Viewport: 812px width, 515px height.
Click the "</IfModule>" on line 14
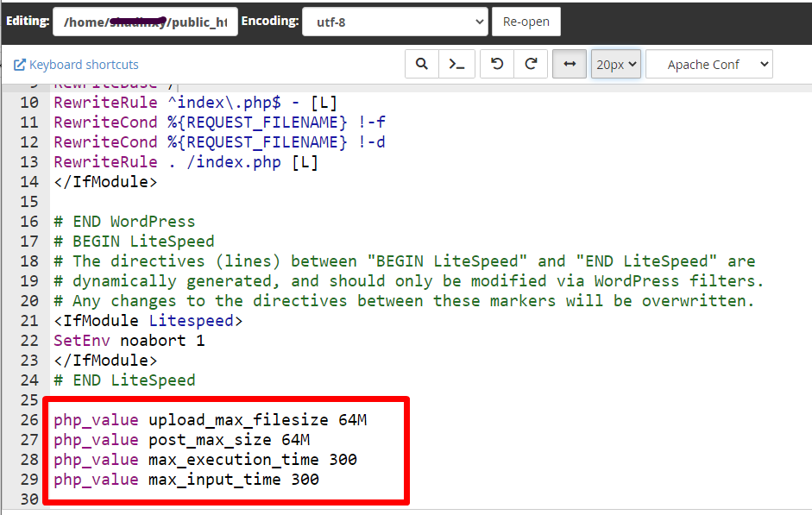click(x=105, y=182)
